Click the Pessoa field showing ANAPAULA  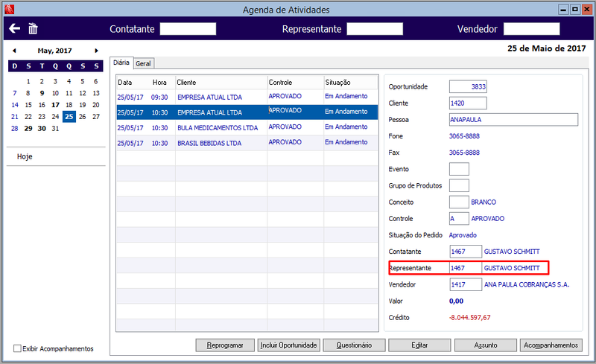point(513,119)
